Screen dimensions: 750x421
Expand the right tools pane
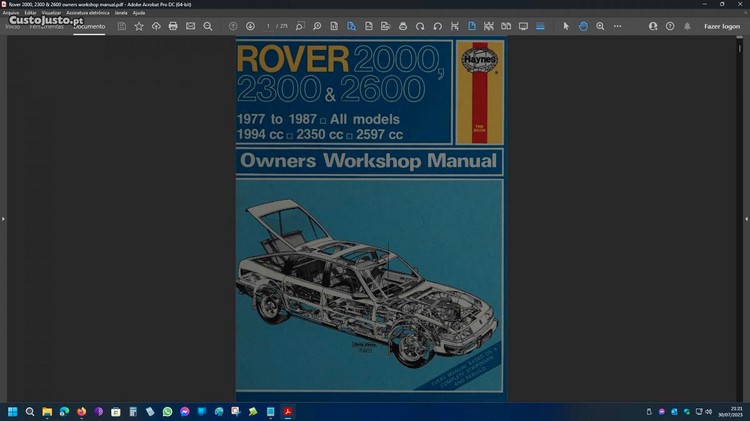[746, 218]
